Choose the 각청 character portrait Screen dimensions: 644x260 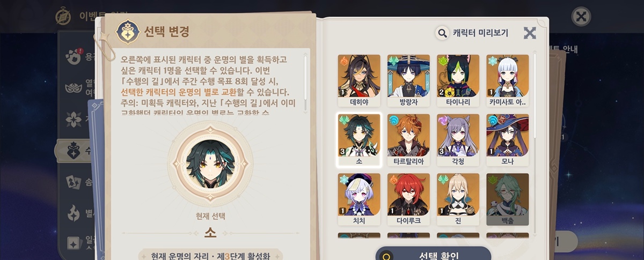pos(458,140)
